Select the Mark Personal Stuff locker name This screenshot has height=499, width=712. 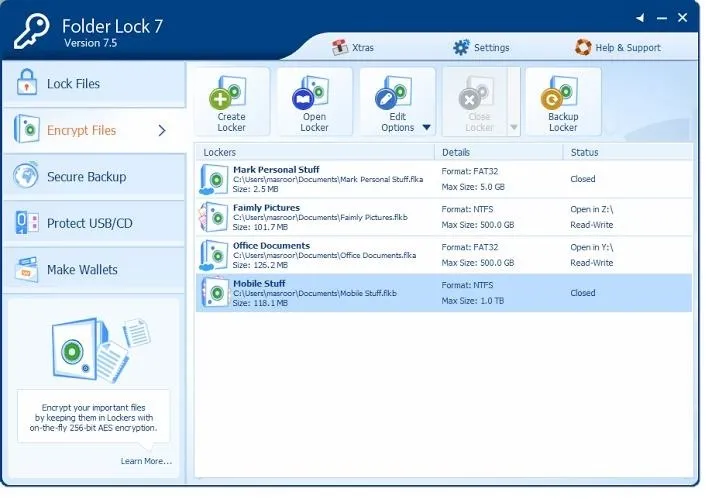[x=276, y=170]
